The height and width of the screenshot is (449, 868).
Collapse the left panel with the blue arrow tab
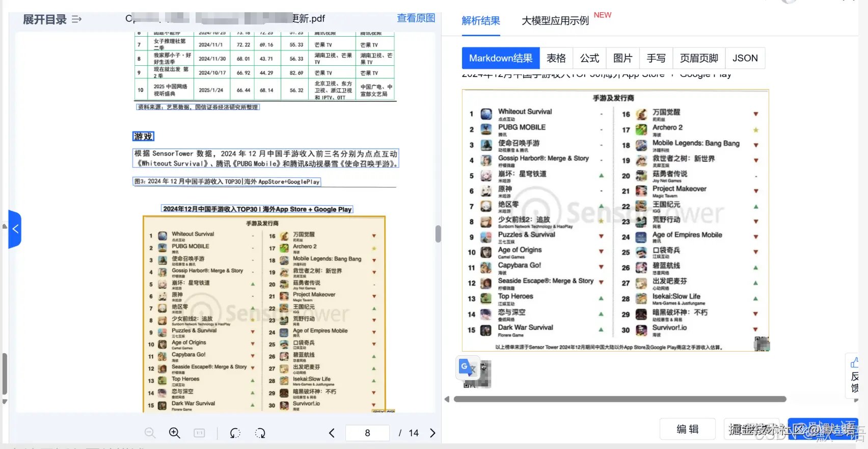click(x=15, y=229)
